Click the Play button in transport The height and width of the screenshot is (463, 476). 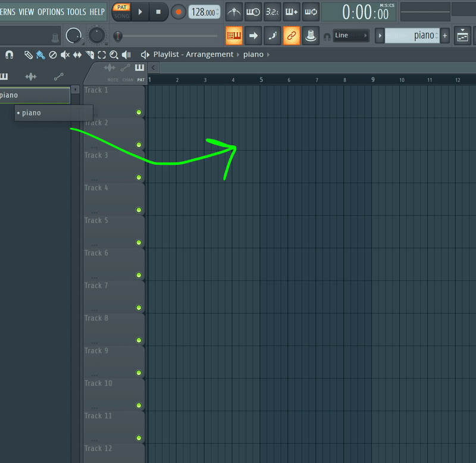tap(140, 12)
